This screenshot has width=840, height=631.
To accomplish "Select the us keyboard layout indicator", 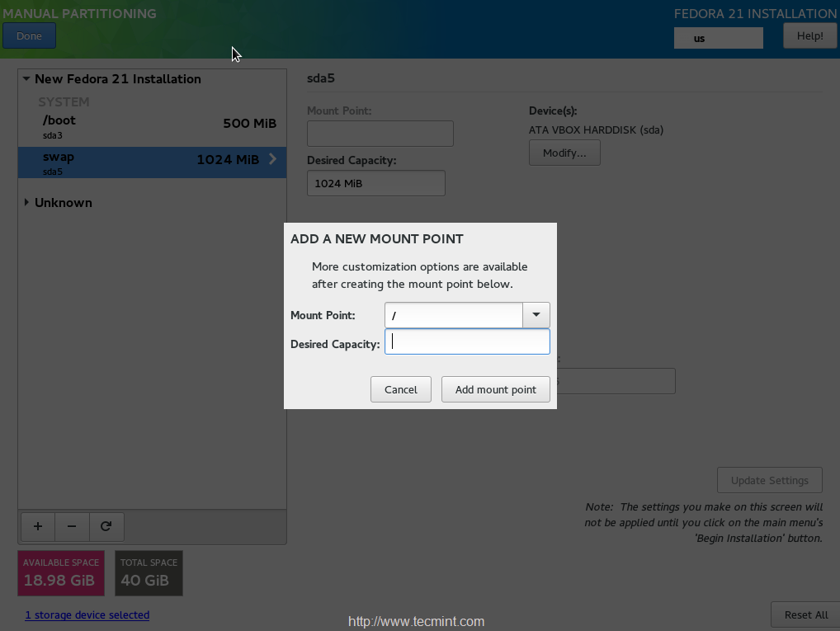I will (719, 38).
